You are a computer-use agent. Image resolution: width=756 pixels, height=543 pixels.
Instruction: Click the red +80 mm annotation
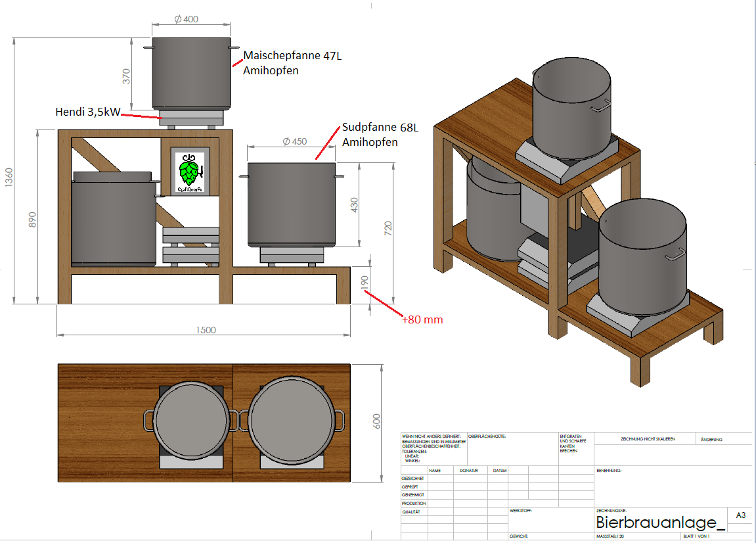click(x=422, y=320)
